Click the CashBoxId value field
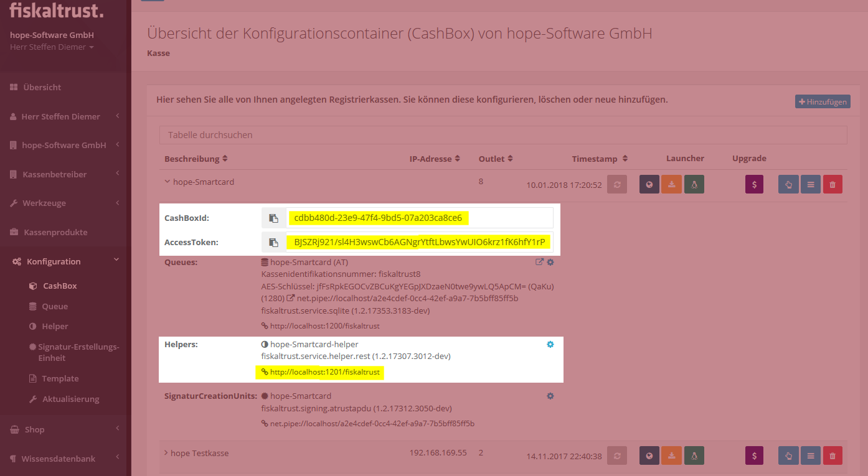The width and height of the screenshot is (868, 476). tap(419, 218)
